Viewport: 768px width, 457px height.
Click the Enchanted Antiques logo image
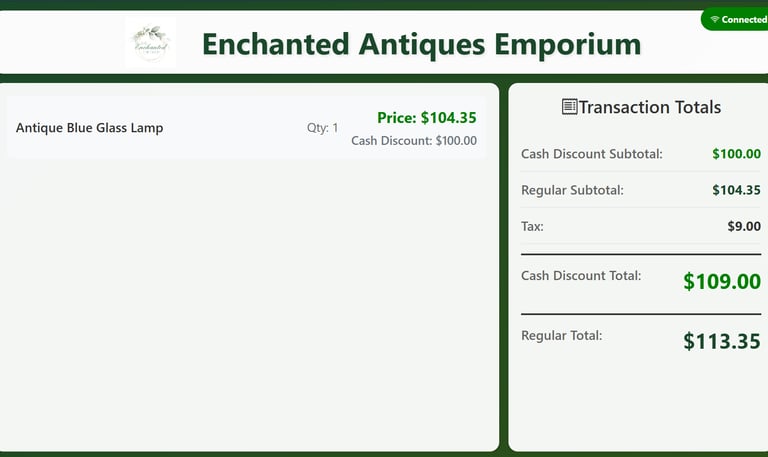point(151,43)
